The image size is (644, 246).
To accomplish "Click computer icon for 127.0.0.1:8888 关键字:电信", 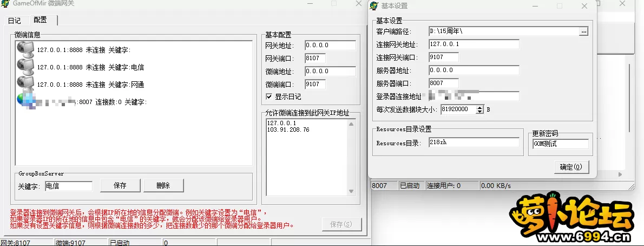I will click(25, 66).
